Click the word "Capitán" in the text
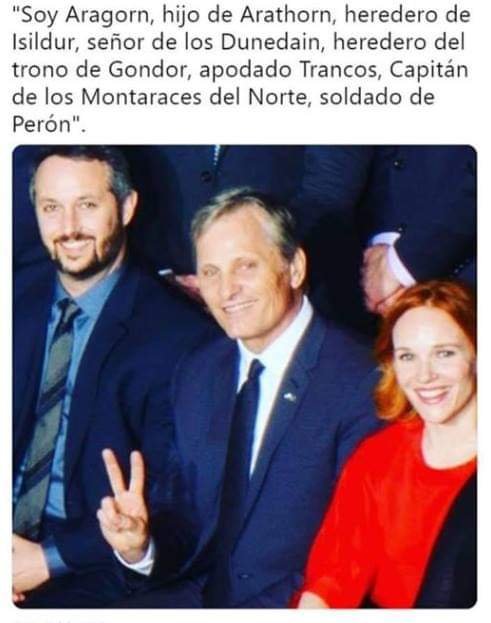This screenshot has height=623, width=491. (x=429, y=70)
